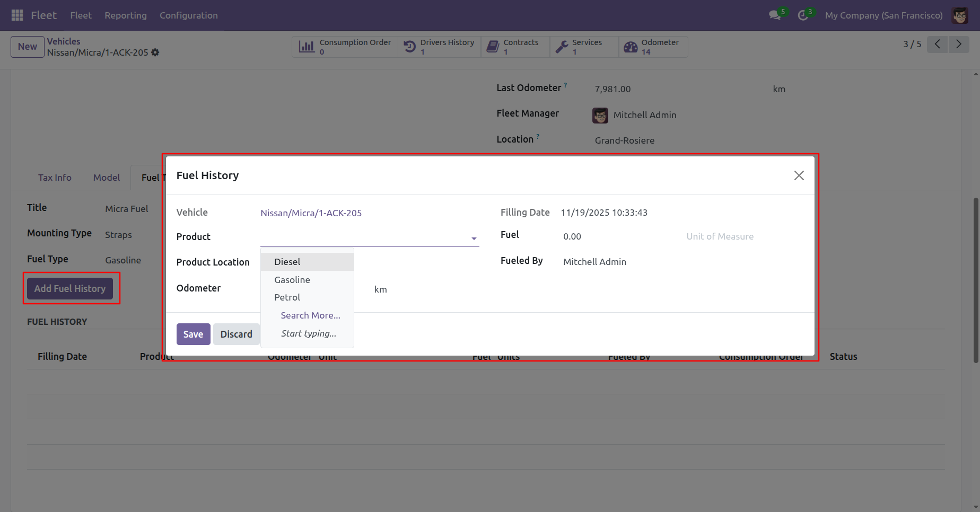Image resolution: width=980 pixels, height=512 pixels.
Task: Click Mitchell Admin fleet manager avatar
Action: [600, 115]
